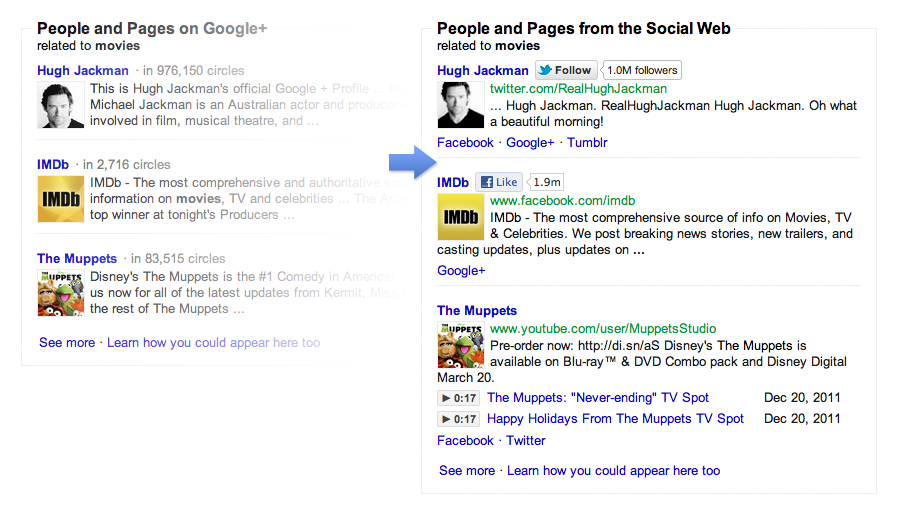Open Hugh Jackman's photo in Google+ panel
Viewport: 900px width, 520px height.
pos(60,105)
